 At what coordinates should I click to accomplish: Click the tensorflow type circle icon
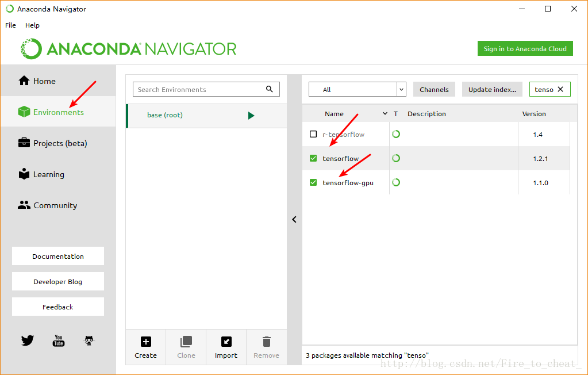[396, 158]
